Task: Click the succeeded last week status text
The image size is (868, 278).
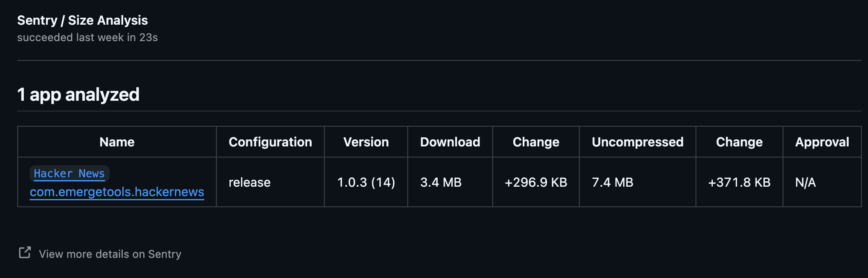Action: click(x=88, y=37)
